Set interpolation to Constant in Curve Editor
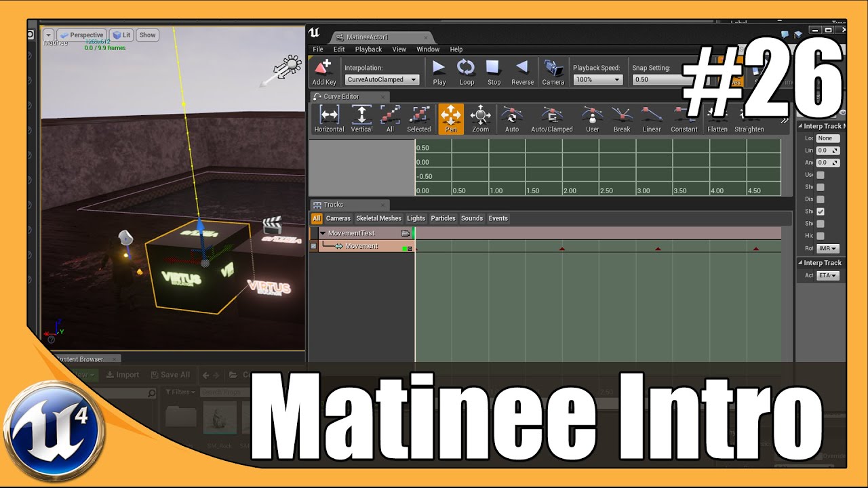The width and height of the screenshot is (868, 488). click(x=684, y=119)
